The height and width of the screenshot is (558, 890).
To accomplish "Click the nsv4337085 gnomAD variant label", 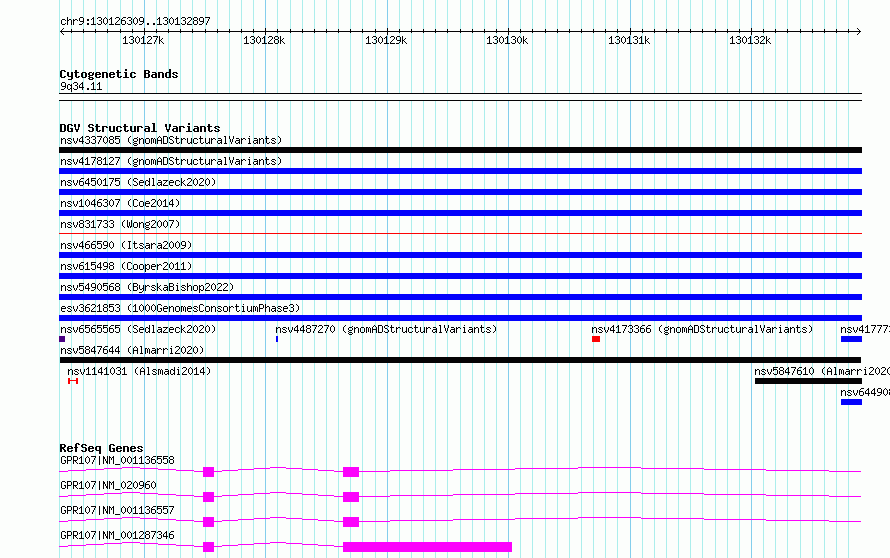I will click(x=171, y=140).
